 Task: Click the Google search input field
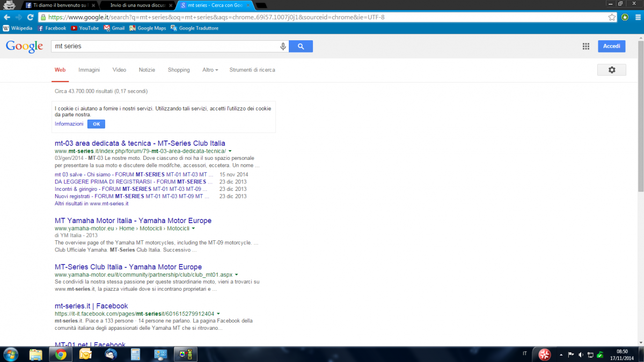[165, 47]
